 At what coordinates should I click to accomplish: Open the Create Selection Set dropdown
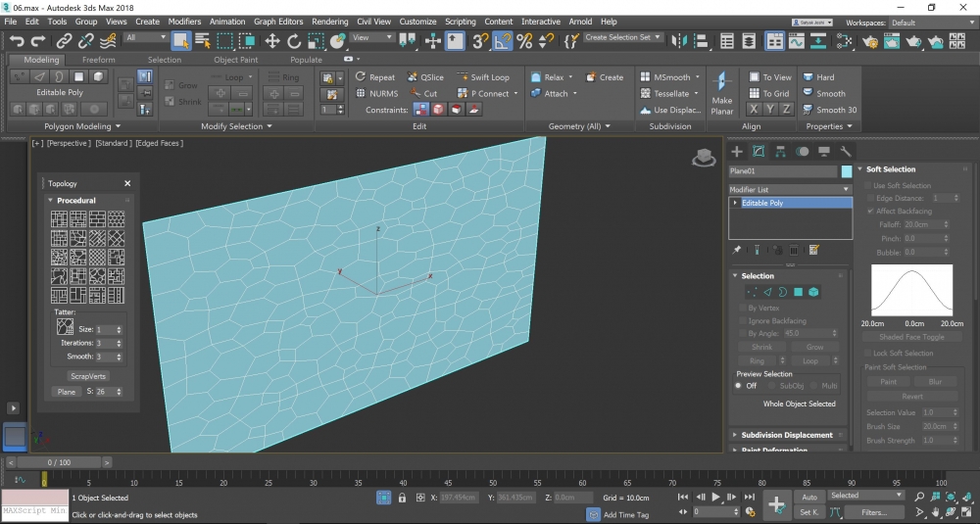(x=623, y=37)
